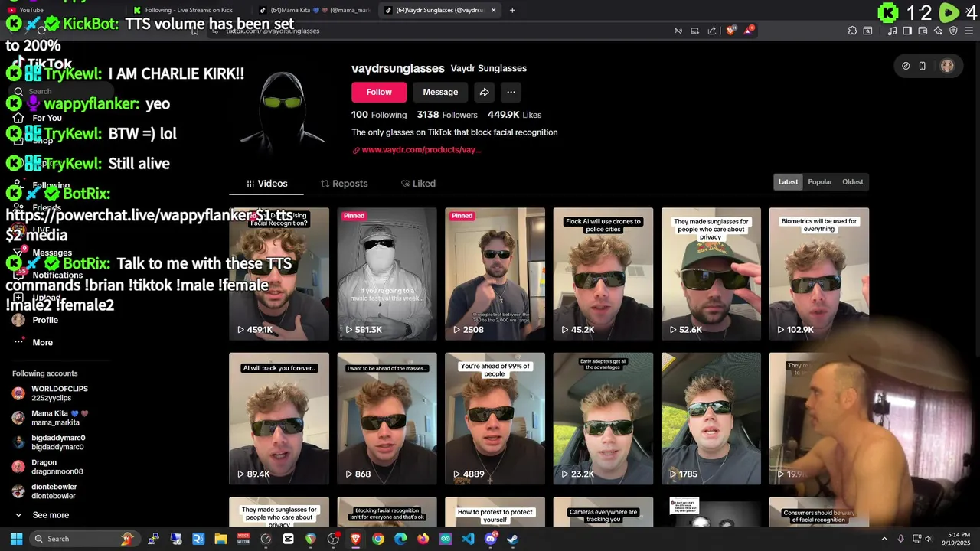Screen dimensions: 980x551
Task: Switch to the Liked tab
Action: tap(418, 184)
